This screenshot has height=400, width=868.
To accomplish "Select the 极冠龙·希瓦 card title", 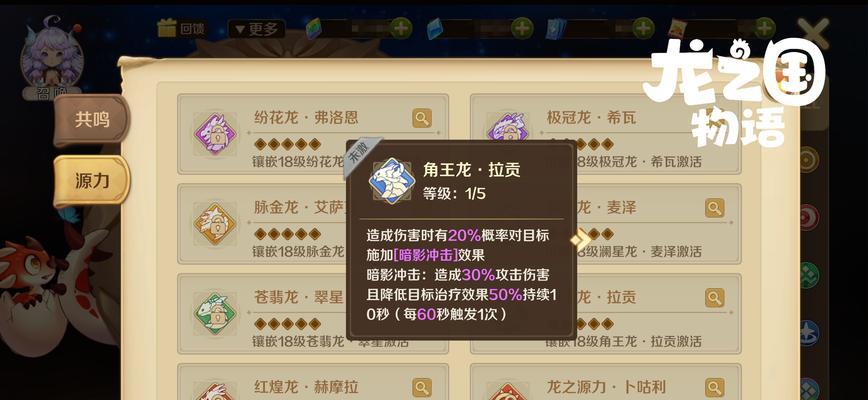I will [x=591, y=117].
